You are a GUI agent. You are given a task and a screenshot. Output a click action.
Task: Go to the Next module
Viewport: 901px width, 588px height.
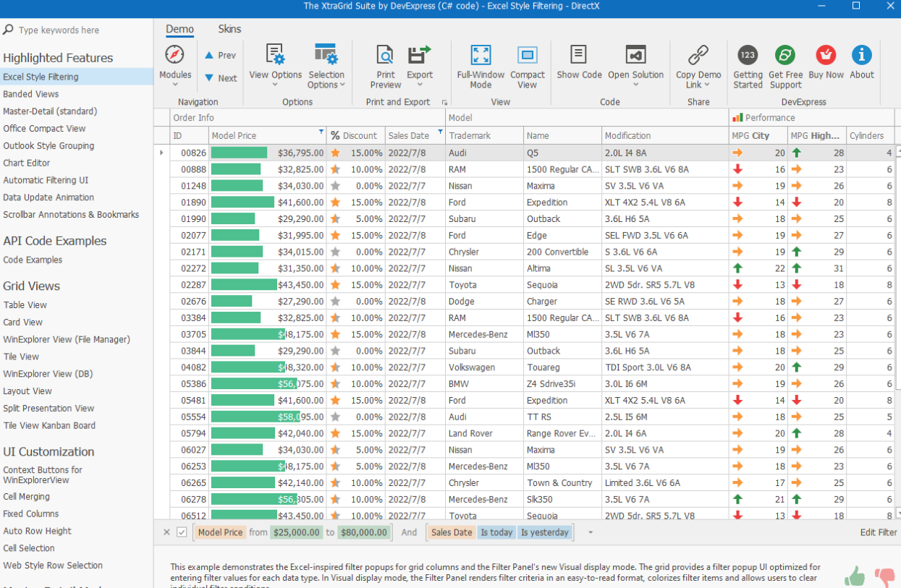pos(220,78)
